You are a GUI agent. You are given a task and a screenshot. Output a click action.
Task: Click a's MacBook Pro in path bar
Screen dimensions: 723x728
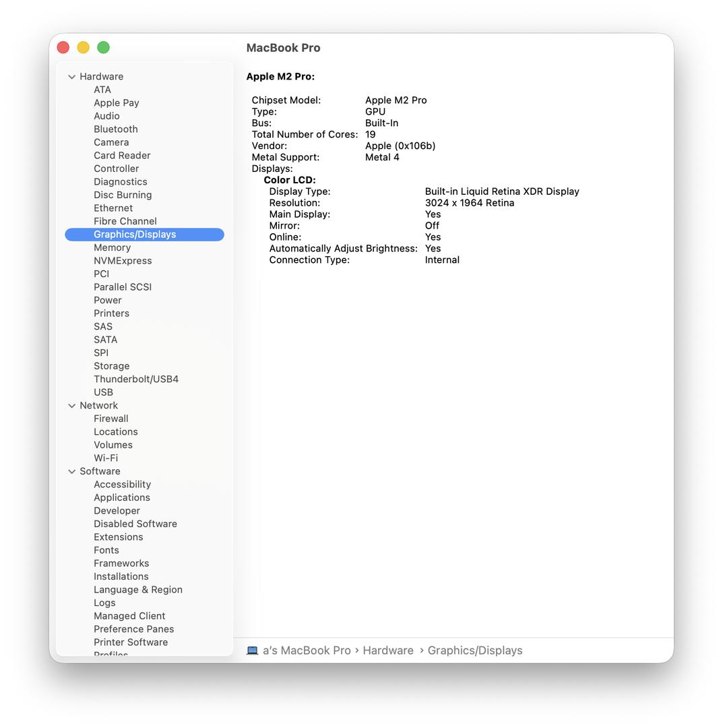307,650
